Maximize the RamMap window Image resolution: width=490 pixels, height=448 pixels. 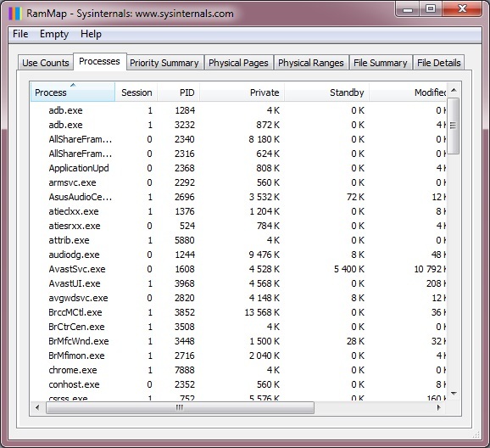coord(431,8)
